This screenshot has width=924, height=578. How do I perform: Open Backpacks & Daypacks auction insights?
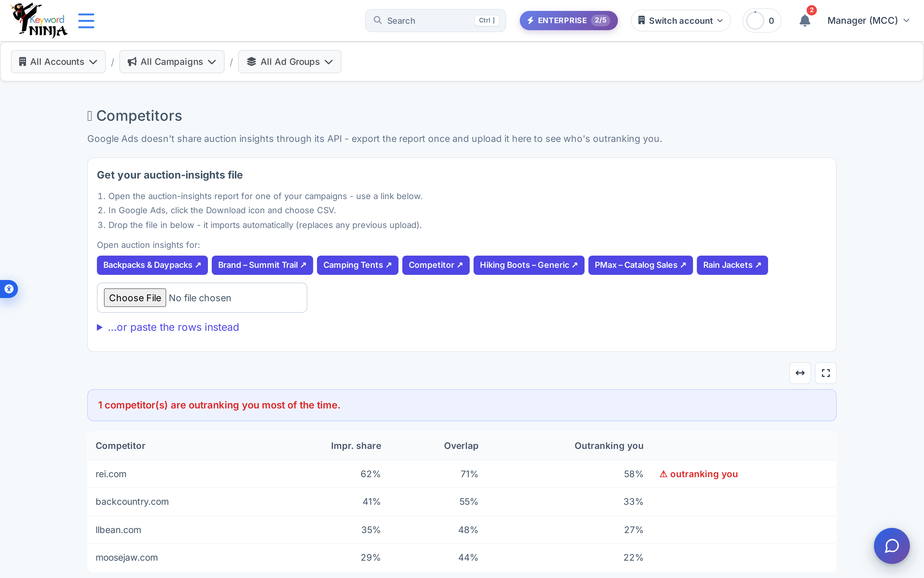click(152, 265)
